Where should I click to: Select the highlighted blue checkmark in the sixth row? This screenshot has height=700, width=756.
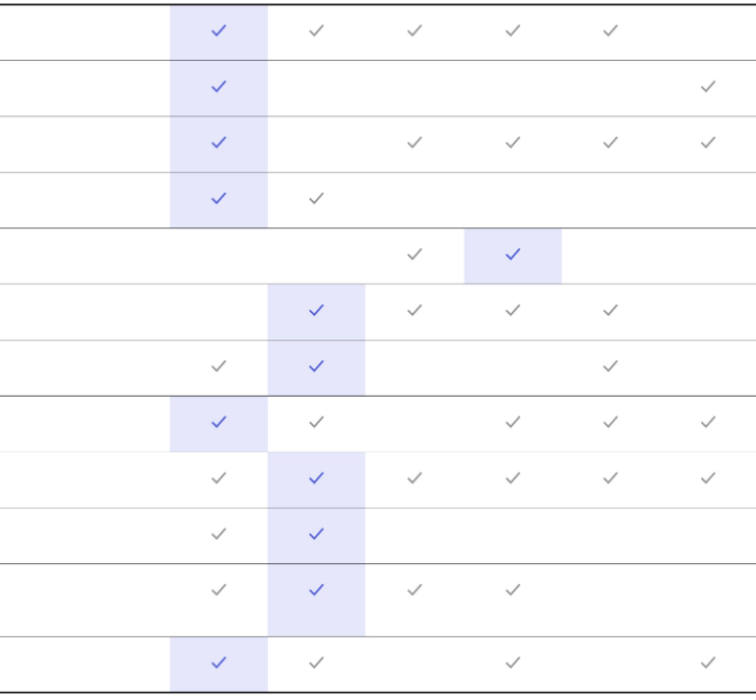pos(316,310)
